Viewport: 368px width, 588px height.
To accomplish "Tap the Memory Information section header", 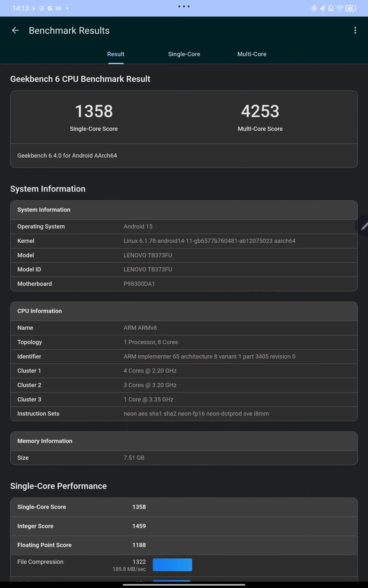I will click(x=184, y=441).
